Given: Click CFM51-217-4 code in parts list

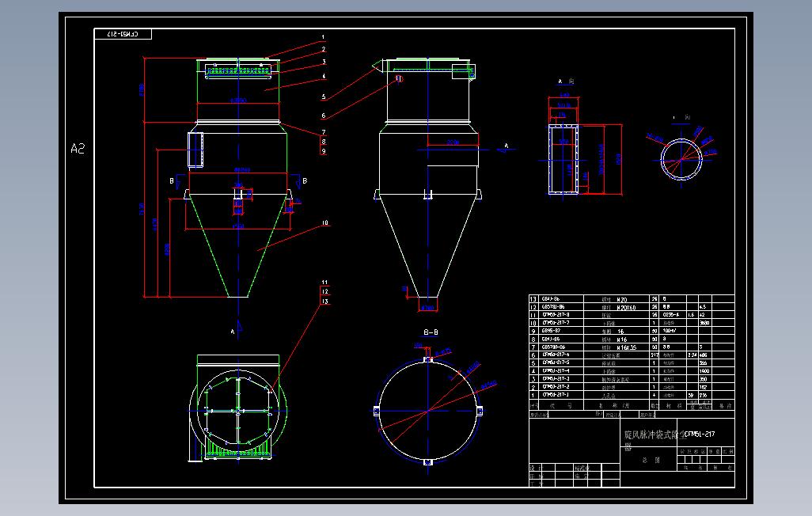Looking at the screenshot, I should [x=556, y=371].
